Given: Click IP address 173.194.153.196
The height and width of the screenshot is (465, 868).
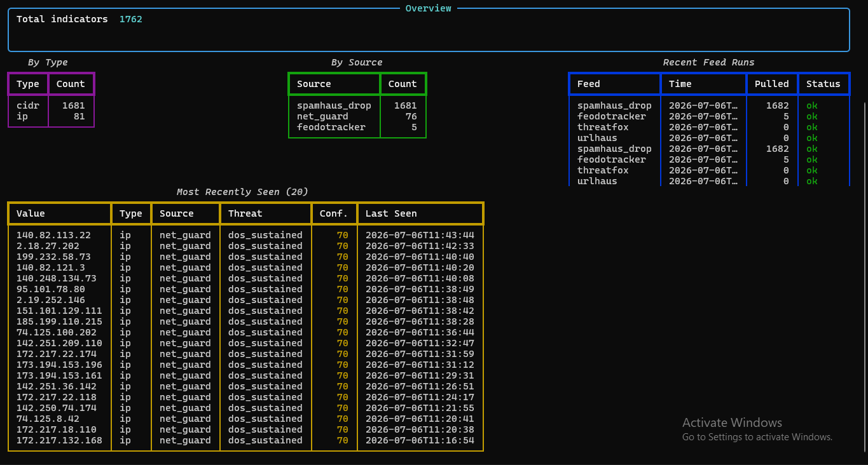Looking at the screenshot, I should click(59, 365).
